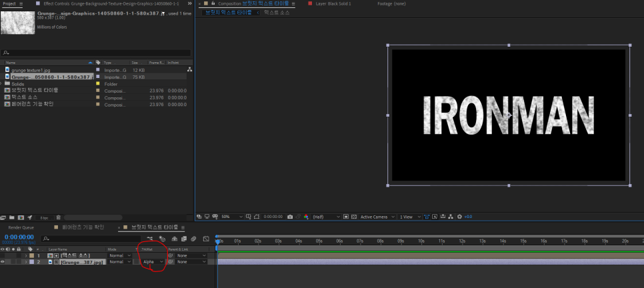This screenshot has width=644, height=288.
Task: Open the RGB channel display icon
Action: click(x=307, y=217)
